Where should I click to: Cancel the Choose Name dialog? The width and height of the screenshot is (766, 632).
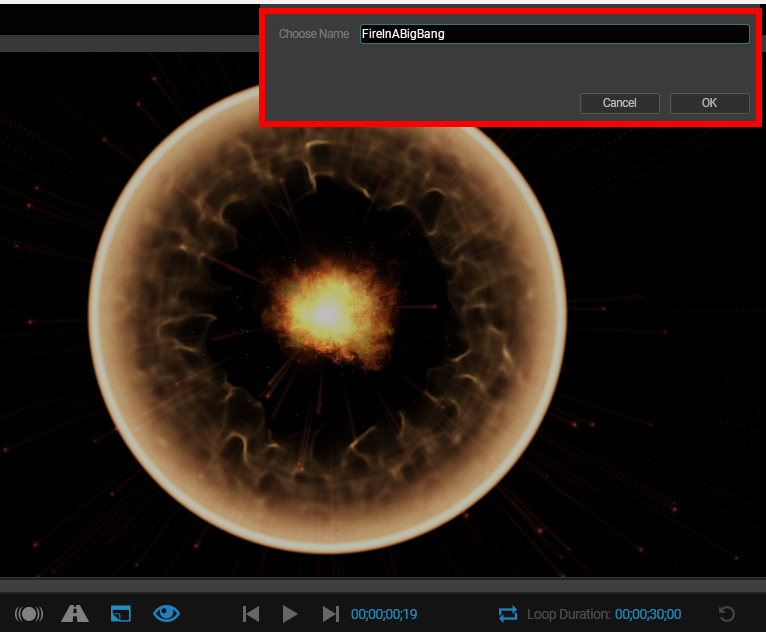(x=619, y=103)
